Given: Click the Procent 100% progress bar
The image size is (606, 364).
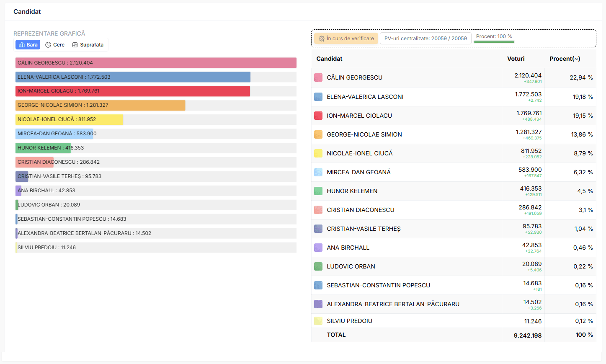Looking at the screenshot, I should 494,42.
